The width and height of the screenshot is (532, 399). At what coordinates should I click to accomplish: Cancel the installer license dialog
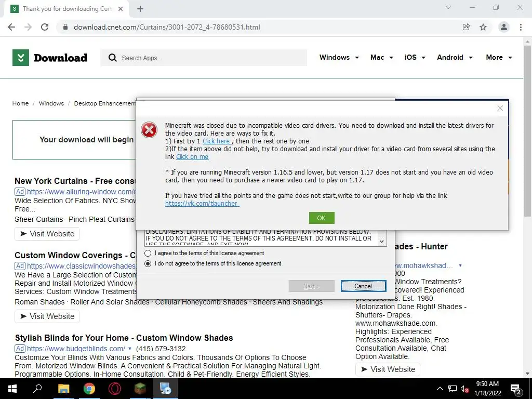pyautogui.click(x=363, y=286)
